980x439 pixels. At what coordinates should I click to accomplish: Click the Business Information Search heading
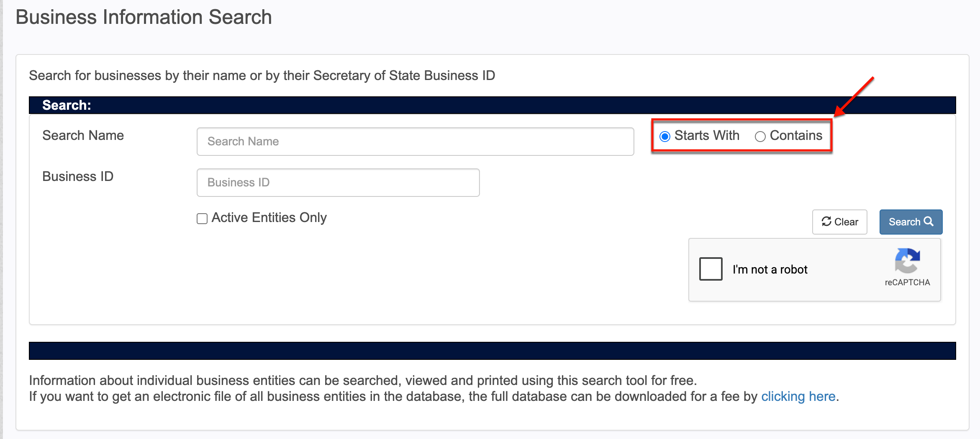(144, 17)
